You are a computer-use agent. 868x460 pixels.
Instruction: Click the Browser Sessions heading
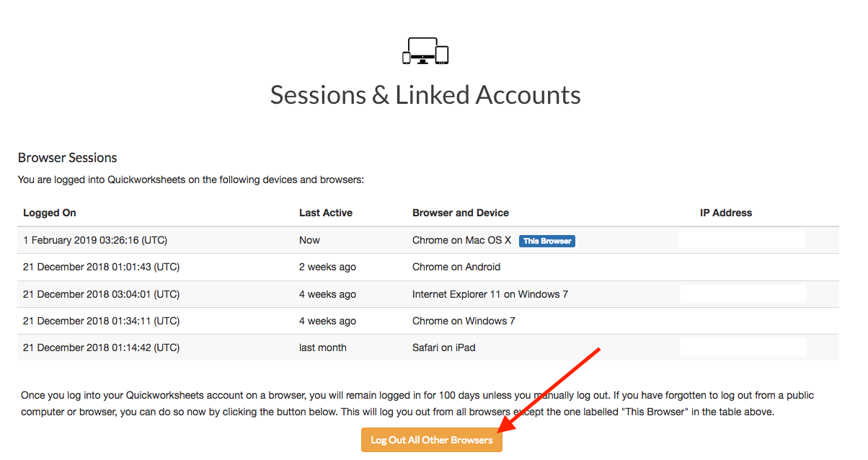coord(67,158)
